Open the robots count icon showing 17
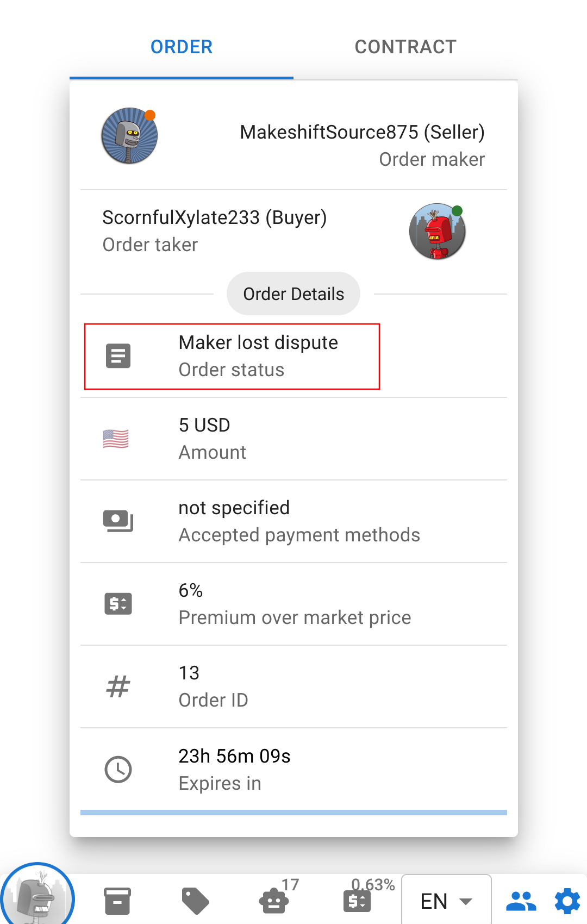 pyautogui.click(x=274, y=901)
